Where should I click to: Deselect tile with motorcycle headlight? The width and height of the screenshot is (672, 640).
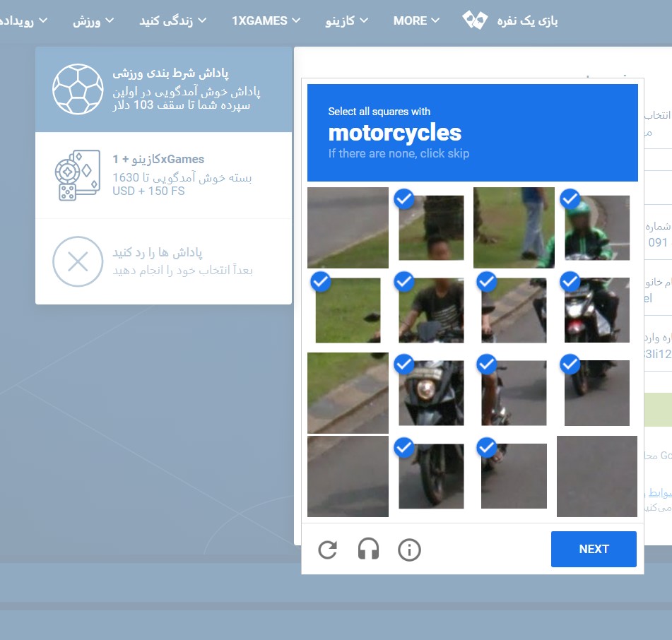click(x=431, y=393)
